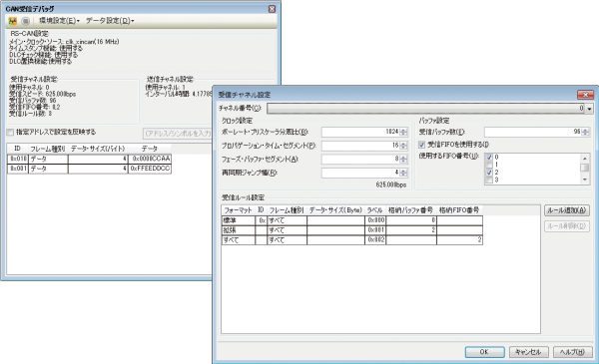The width and height of the screenshot is (599, 364).
Task: Click the データ・サイズ(Byte) column header
Action: click(x=335, y=210)
